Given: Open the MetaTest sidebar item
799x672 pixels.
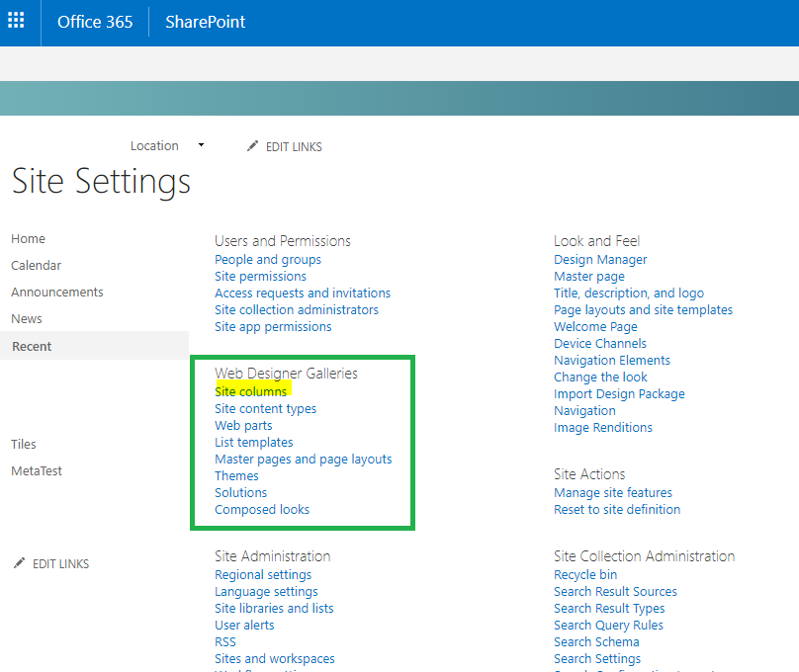Looking at the screenshot, I should pyautogui.click(x=37, y=470).
